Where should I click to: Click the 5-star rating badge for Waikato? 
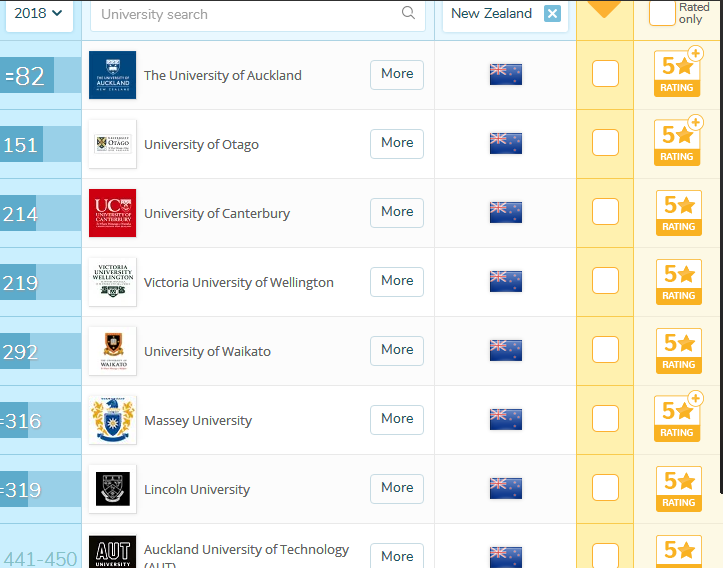click(x=678, y=350)
